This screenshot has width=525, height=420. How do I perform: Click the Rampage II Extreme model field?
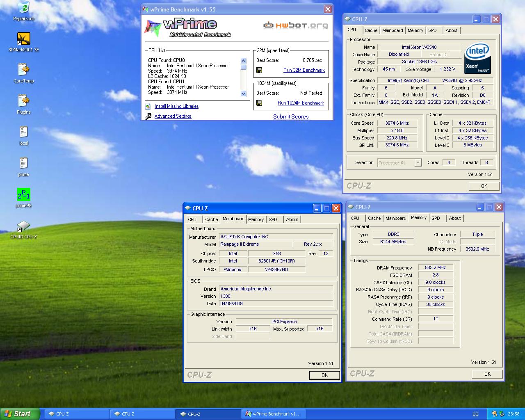pyautogui.click(x=255, y=244)
